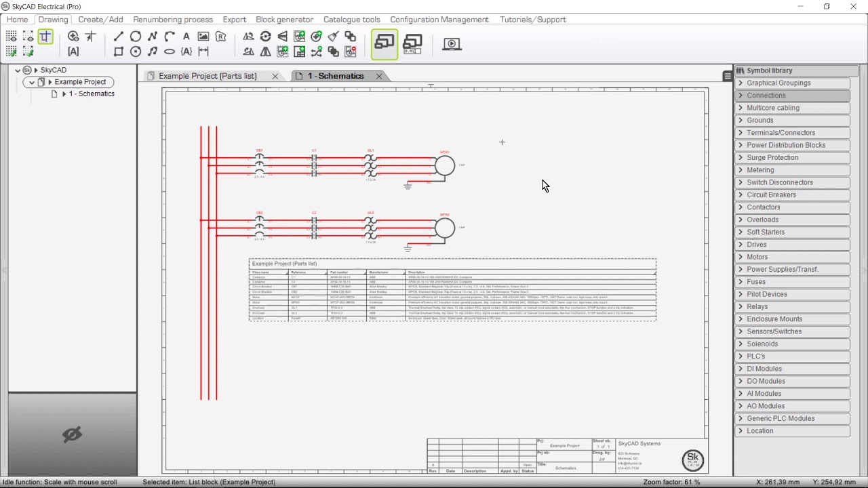Viewport: 868px width, 488px height.
Task: Open the video tutorial laptop icon
Action: pos(452,44)
